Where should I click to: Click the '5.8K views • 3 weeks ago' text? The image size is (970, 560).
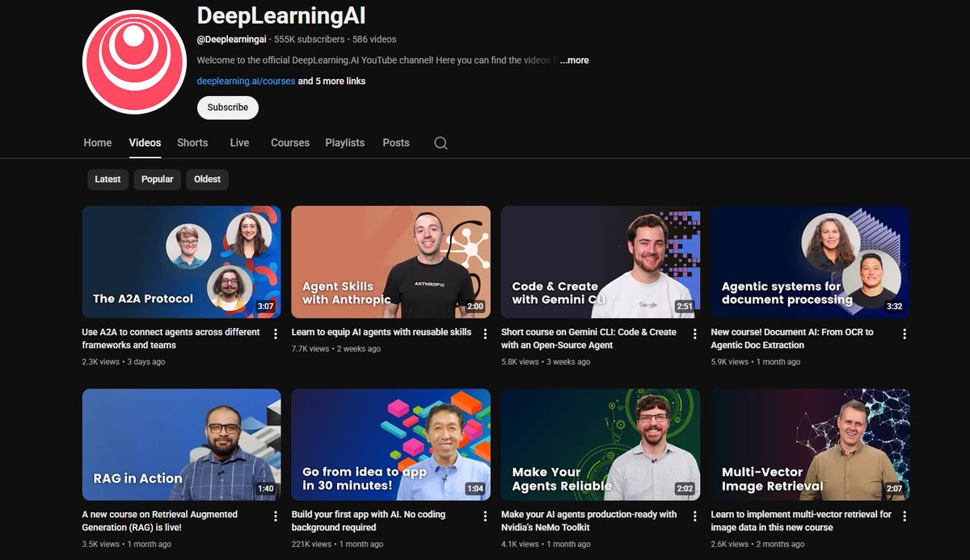coord(546,362)
